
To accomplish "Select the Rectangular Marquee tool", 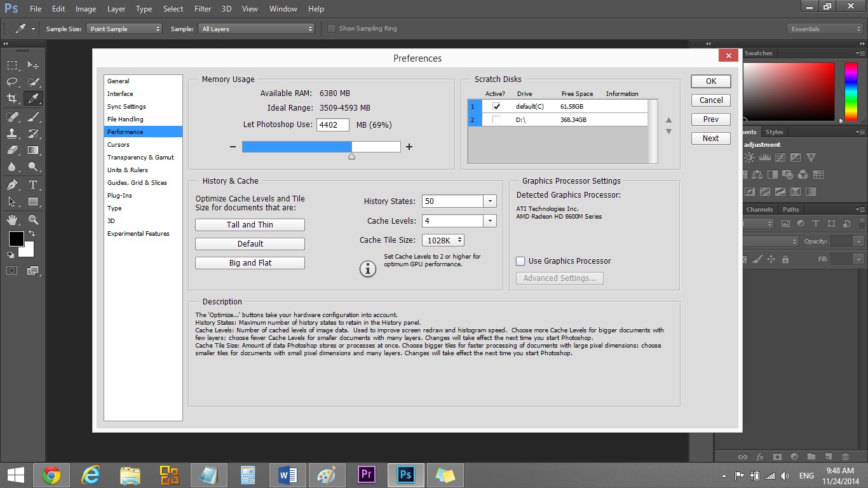I will click(x=12, y=65).
